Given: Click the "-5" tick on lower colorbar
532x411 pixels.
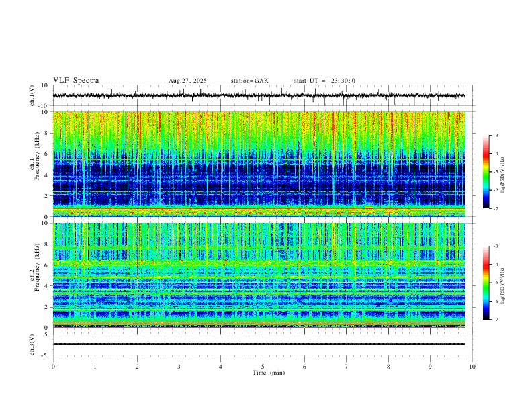Looking at the screenshot, I should pos(495,283).
